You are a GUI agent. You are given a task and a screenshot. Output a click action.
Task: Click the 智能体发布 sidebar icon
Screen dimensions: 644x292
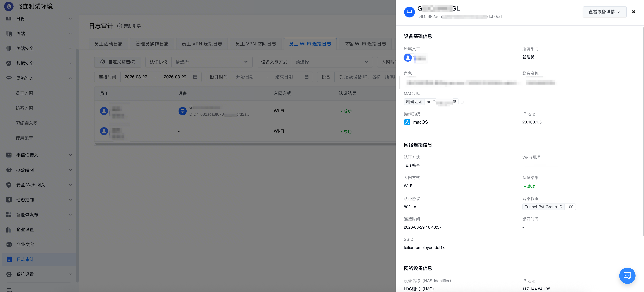(x=9, y=215)
